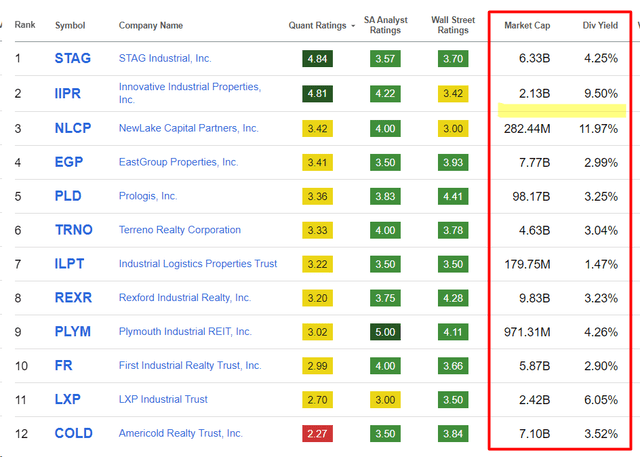Image resolution: width=640 pixels, height=457 pixels.
Task: Click IIPR quant rating badge 4.81
Action: [318, 94]
